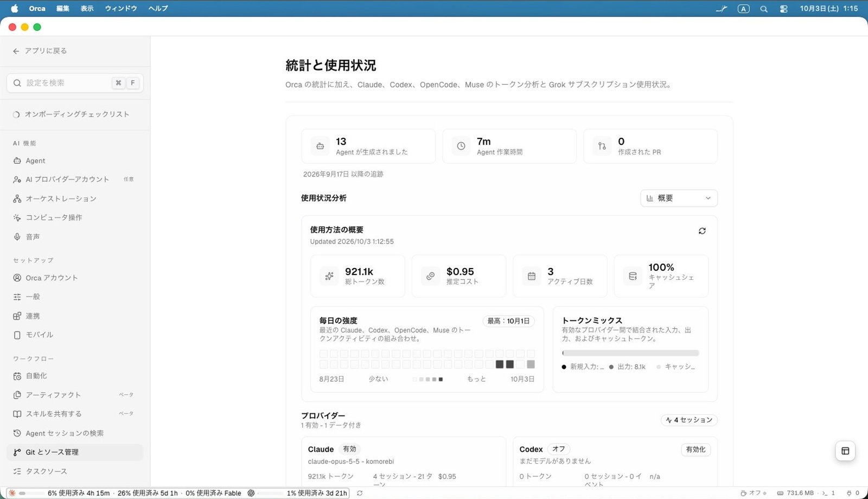This screenshot has width=868, height=499.
Task: Click the 731.6 MB memory status
Action: coord(795,493)
